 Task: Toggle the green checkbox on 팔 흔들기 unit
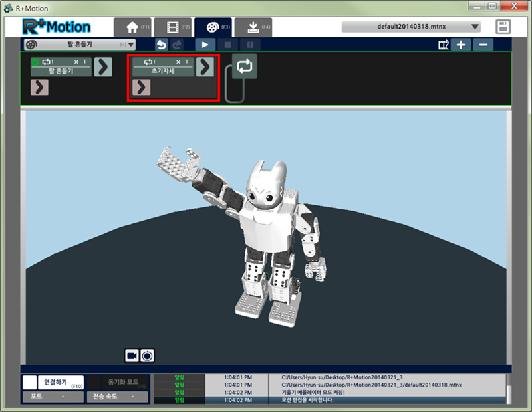coord(35,62)
